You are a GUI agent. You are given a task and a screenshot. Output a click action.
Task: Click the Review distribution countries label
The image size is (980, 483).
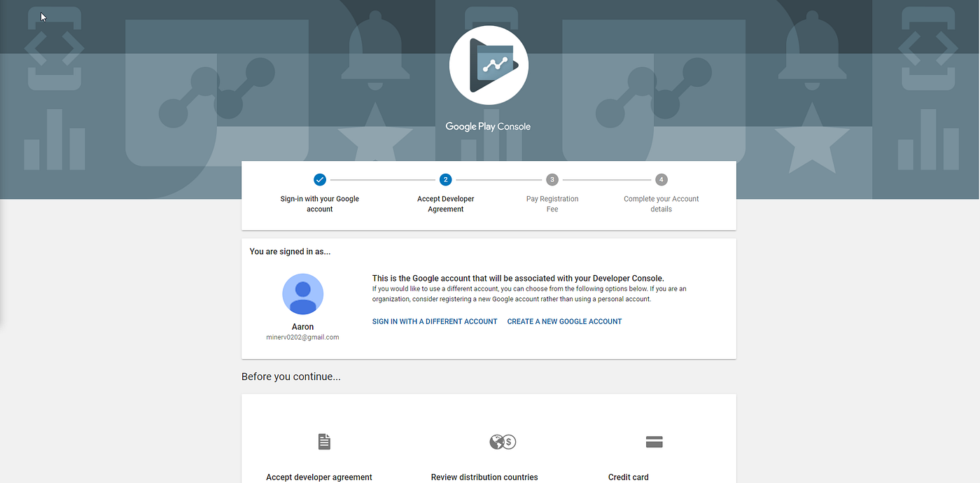pyautogui.click(x=484, y=477)
